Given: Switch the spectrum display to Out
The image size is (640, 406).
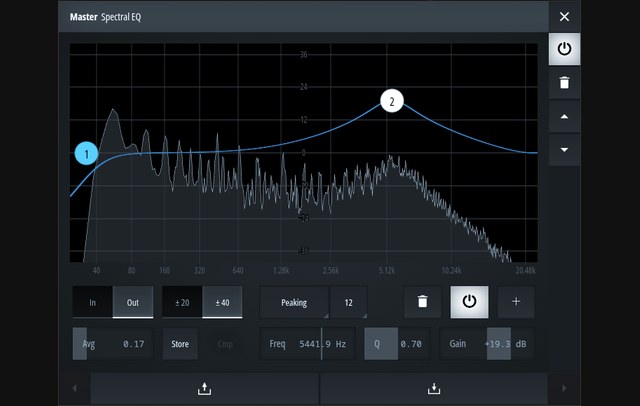Looking at the screenshot, I should tap(133, 302).
